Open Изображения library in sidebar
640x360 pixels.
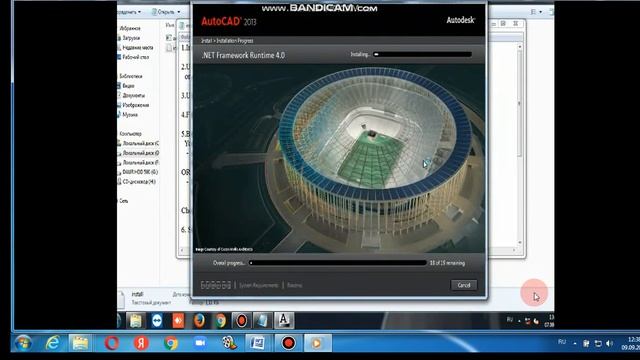[133, 105]
